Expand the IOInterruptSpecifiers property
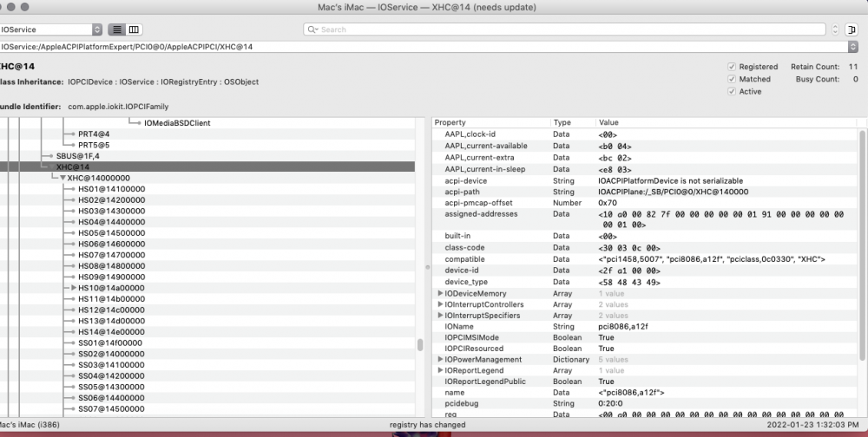The image size is (868, 437). 440,316
